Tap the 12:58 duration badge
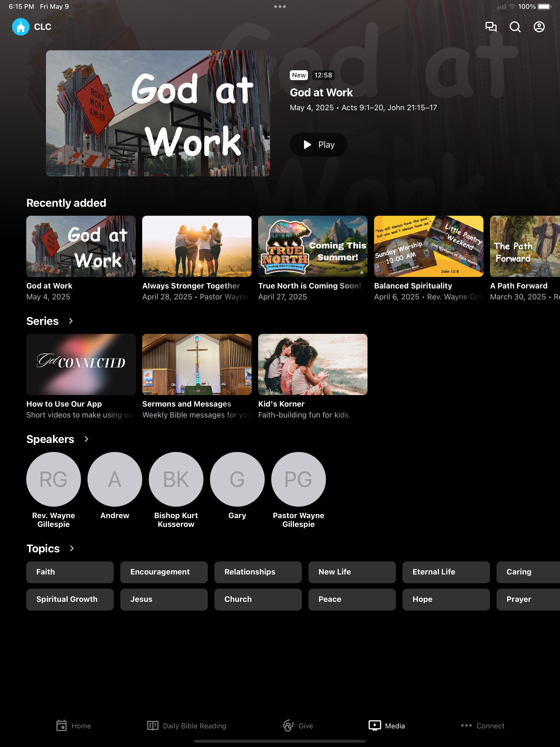The height and width of the screenshot is (747, 560). 323,75
